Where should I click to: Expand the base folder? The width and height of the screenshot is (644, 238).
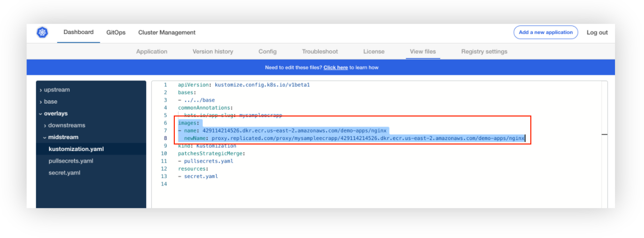coord(51,101)
